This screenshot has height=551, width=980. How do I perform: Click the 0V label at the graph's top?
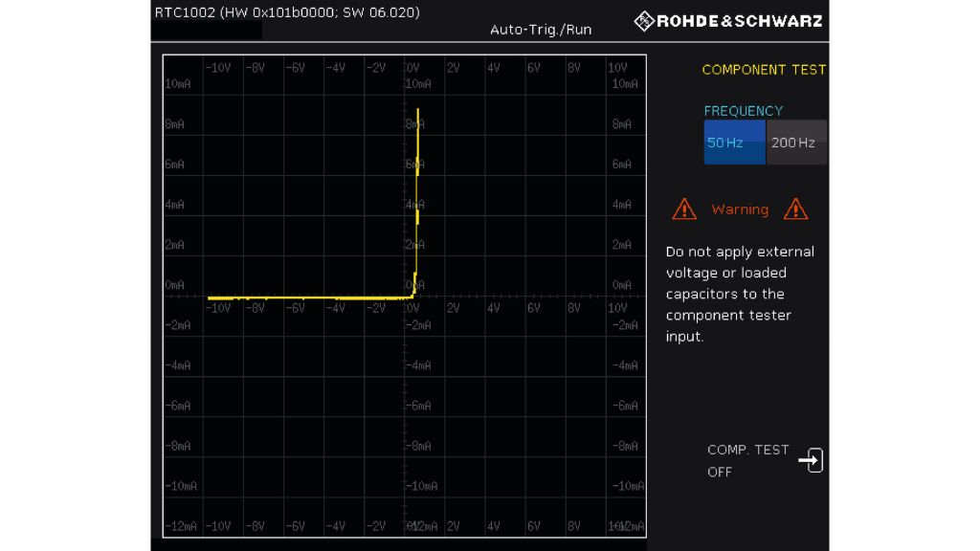pos(412,68)
